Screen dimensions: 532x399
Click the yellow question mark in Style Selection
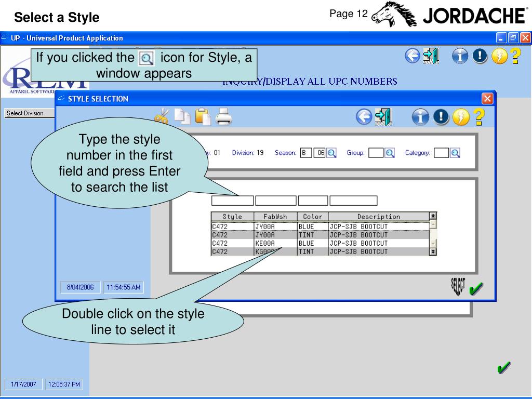479,117
